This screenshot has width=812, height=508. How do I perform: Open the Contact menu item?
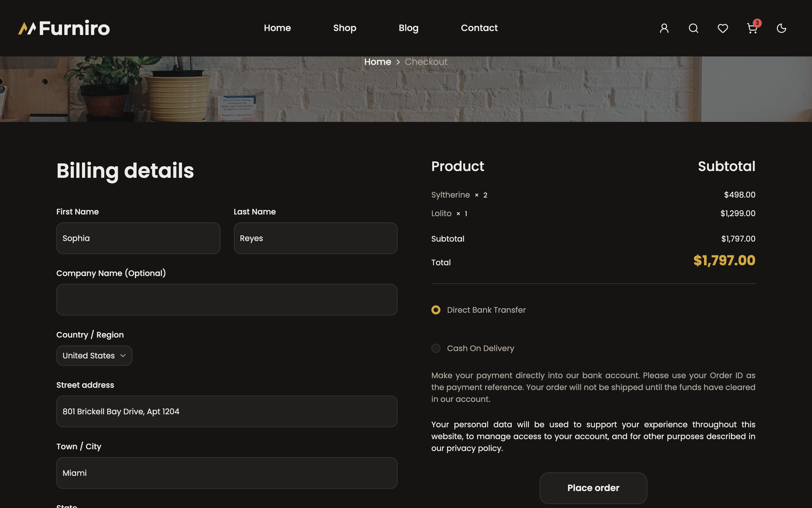[x=479, y=28]
